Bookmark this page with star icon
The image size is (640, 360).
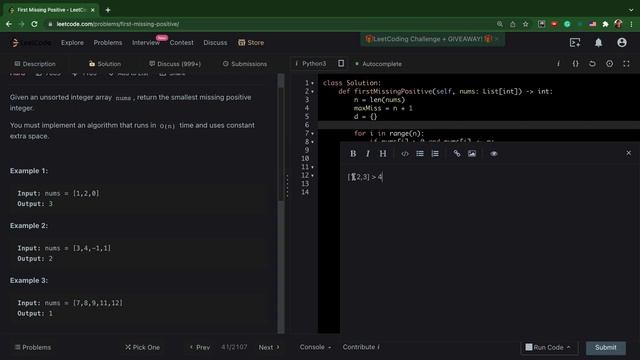[x=526, y=24]
